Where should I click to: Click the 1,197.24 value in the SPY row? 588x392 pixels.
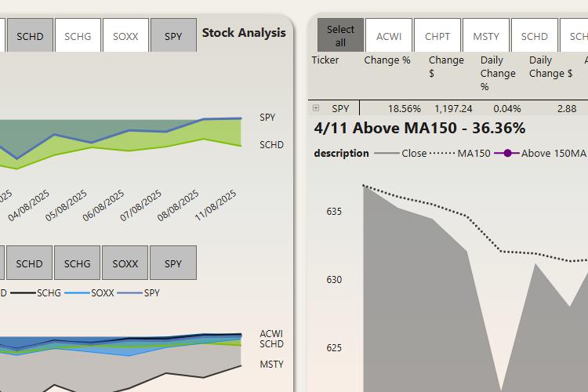453,108
